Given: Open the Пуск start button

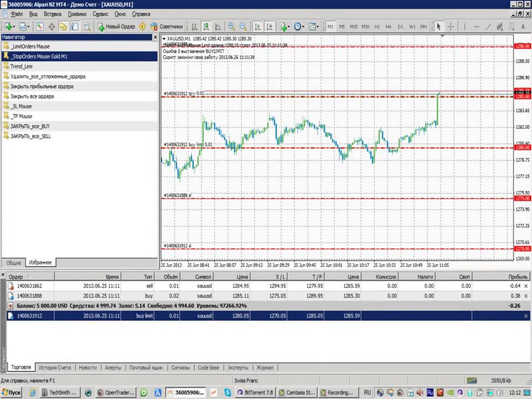Looking at the screenshot, I should (12, 392).
